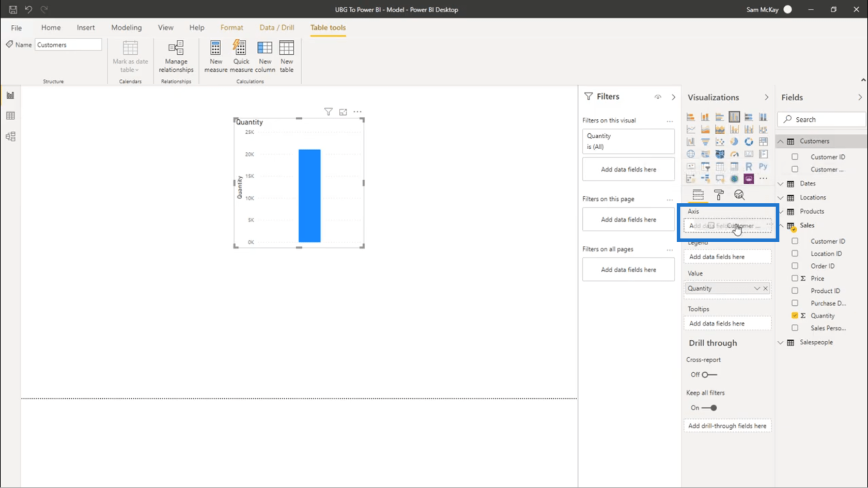The height and width of the screenshot is (488, 868).
Task: Toggle Keep all filters switch
Action: pyautogui.click(x=709, y=407)
